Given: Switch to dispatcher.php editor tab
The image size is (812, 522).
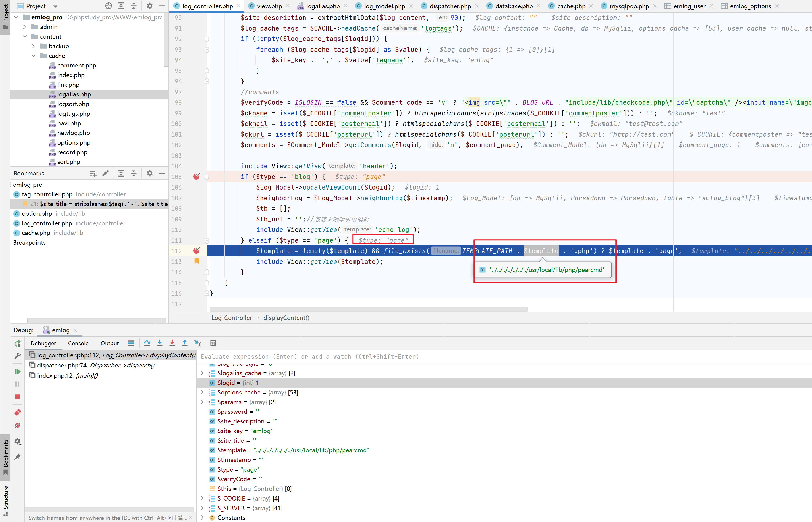Looking at the screenshot, I should [450, 6].
